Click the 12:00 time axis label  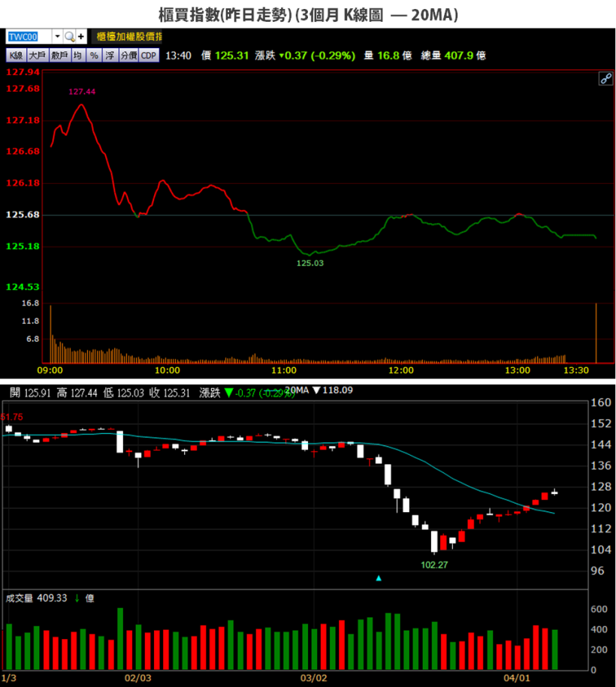400,371
